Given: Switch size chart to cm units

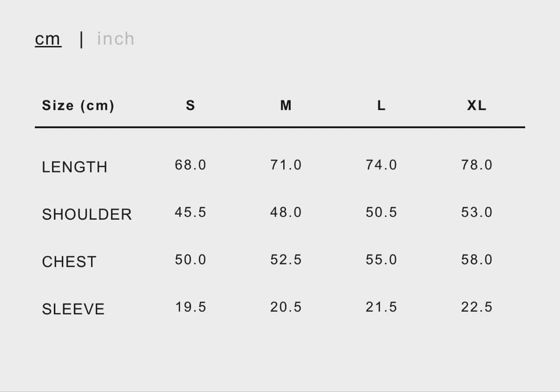Looking at the screenshot, I should point(48,39).
